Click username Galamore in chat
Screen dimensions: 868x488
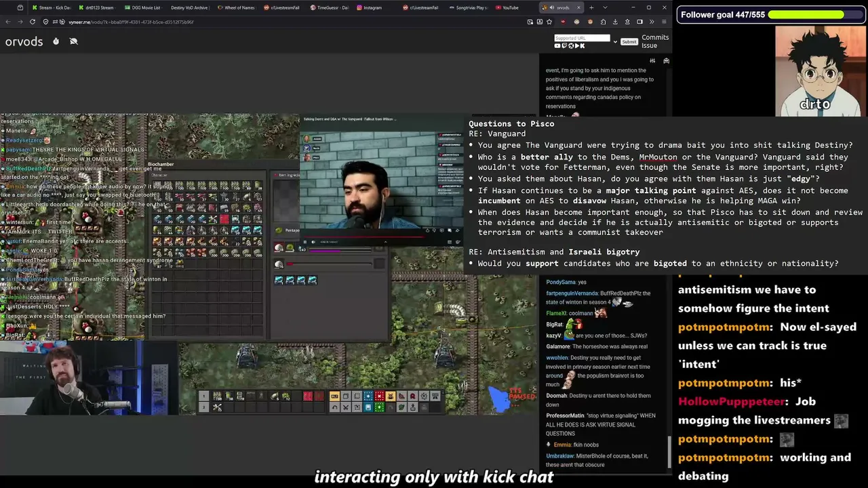point(558,346)
